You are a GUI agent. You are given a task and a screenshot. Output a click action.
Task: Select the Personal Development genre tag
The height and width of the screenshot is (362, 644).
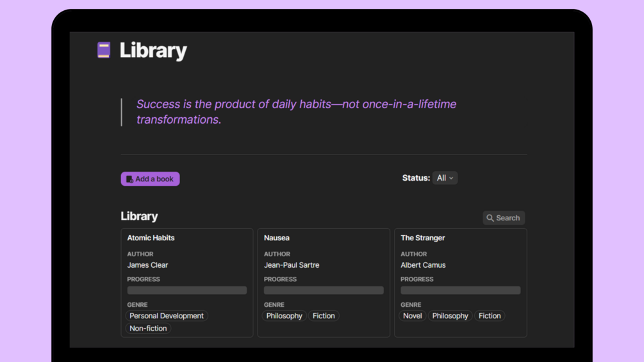tap(167, 316)
